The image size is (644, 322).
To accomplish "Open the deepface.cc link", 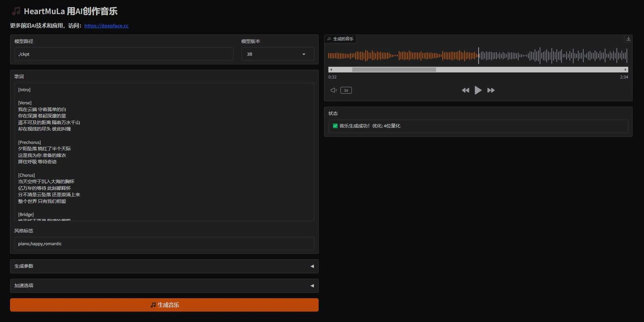I will point(106,26).
